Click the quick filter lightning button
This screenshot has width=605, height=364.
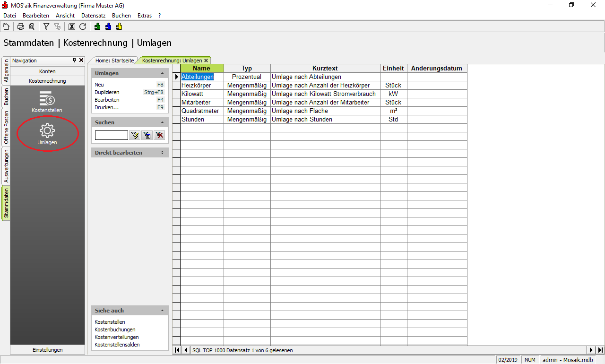pyautogui.click(x=135, y=136)
